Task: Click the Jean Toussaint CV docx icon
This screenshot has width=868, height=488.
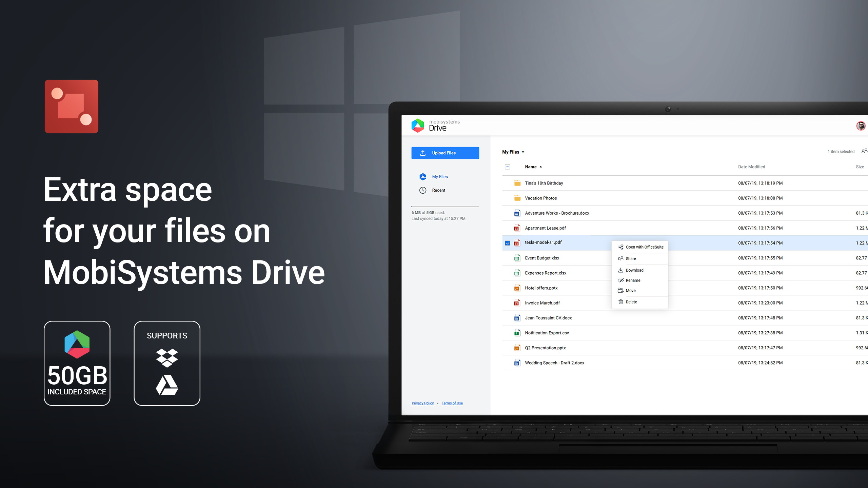Action: pyautogui.click(x=517, y=318)
